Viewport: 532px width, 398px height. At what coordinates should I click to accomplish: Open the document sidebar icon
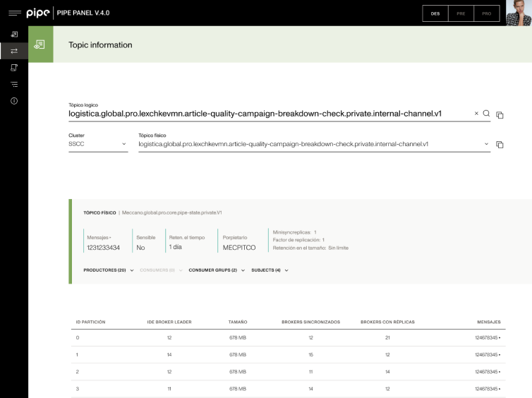(14, 68)
